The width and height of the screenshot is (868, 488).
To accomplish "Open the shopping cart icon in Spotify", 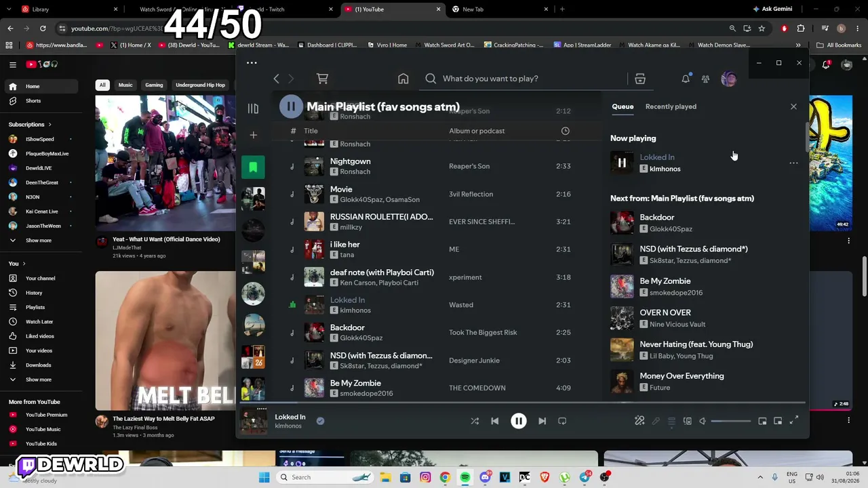I will point(323,79).
